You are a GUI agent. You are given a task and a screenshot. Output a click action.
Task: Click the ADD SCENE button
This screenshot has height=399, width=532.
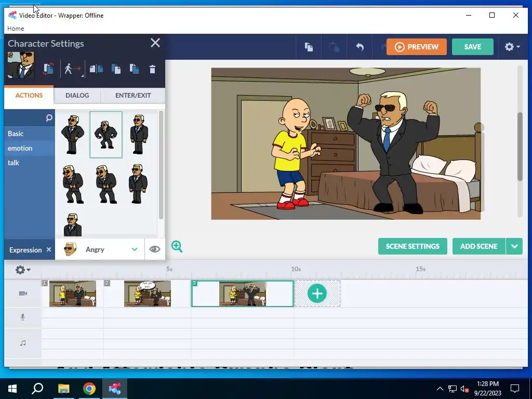tap(478, 246)
